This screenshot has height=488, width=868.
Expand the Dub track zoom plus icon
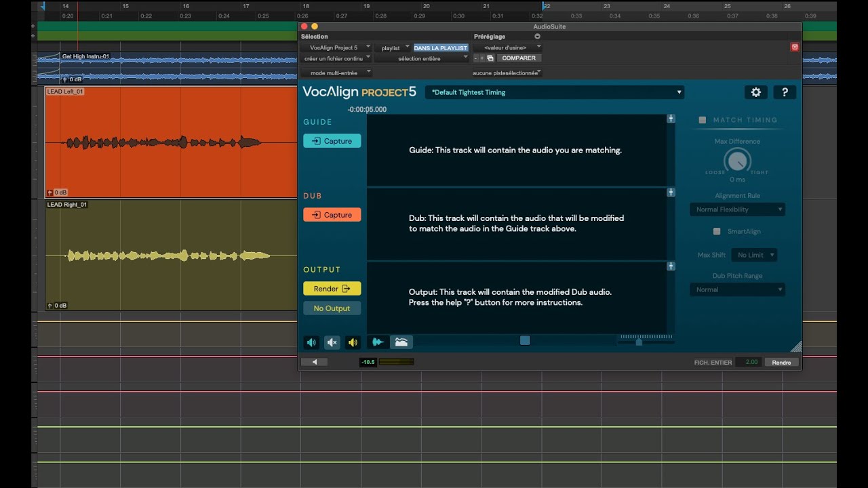point(671,192)
